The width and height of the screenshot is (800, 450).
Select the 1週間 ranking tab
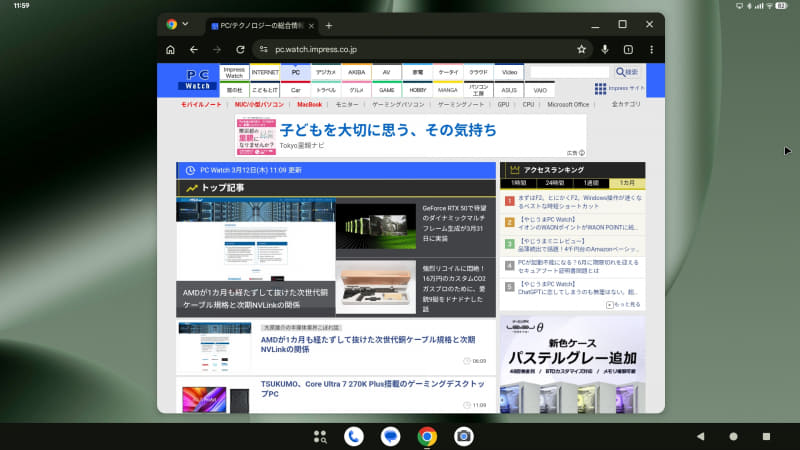[591, 183]
